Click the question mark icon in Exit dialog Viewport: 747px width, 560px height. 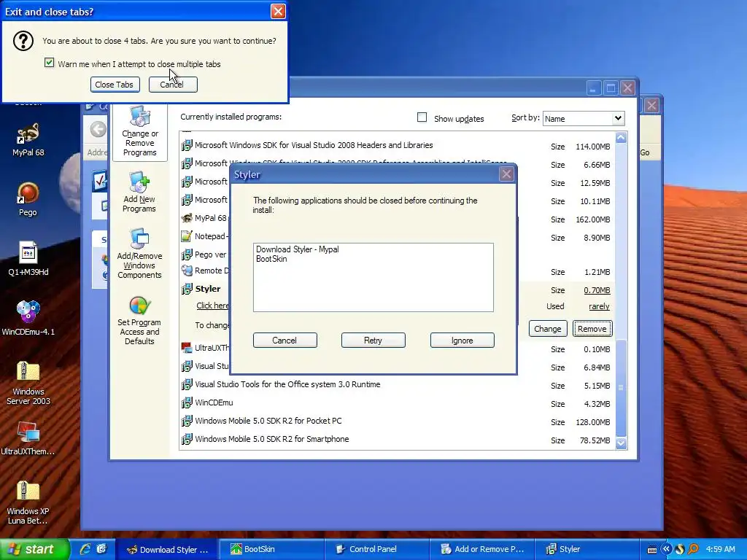point(23,41)
